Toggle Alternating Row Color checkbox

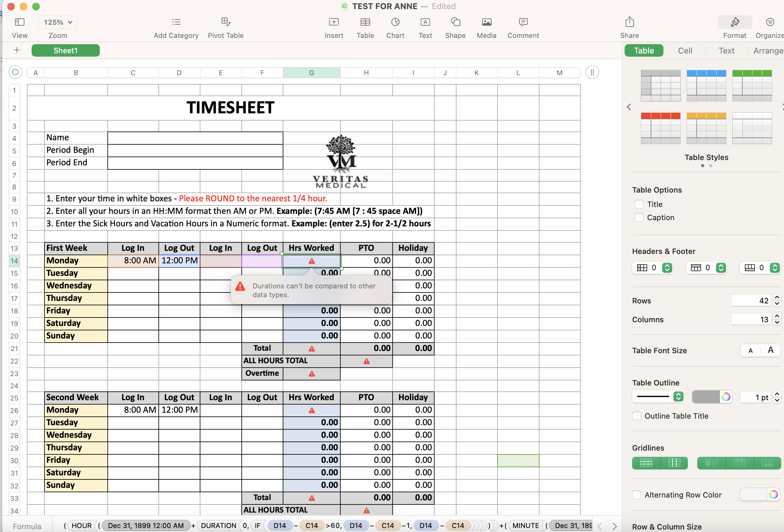pyautogui.click(x=636, y=494)
